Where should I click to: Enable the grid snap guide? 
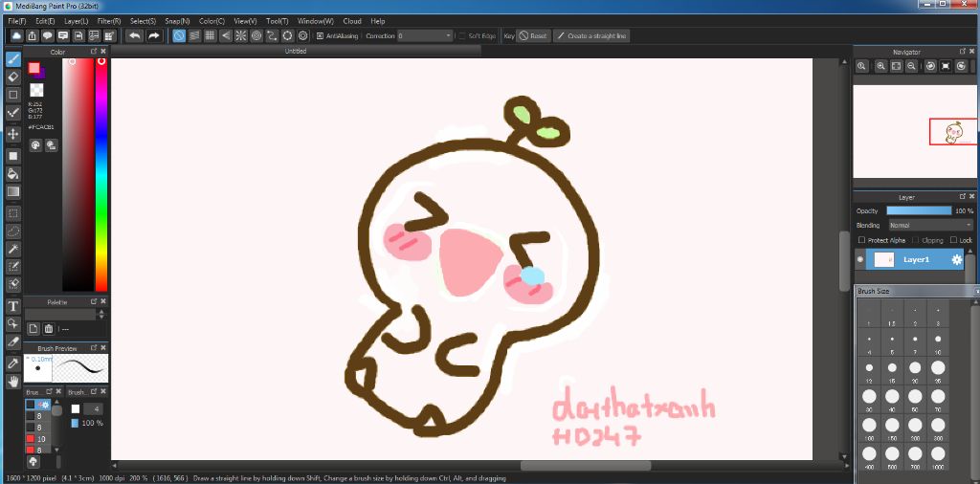[x=210, y=35]
